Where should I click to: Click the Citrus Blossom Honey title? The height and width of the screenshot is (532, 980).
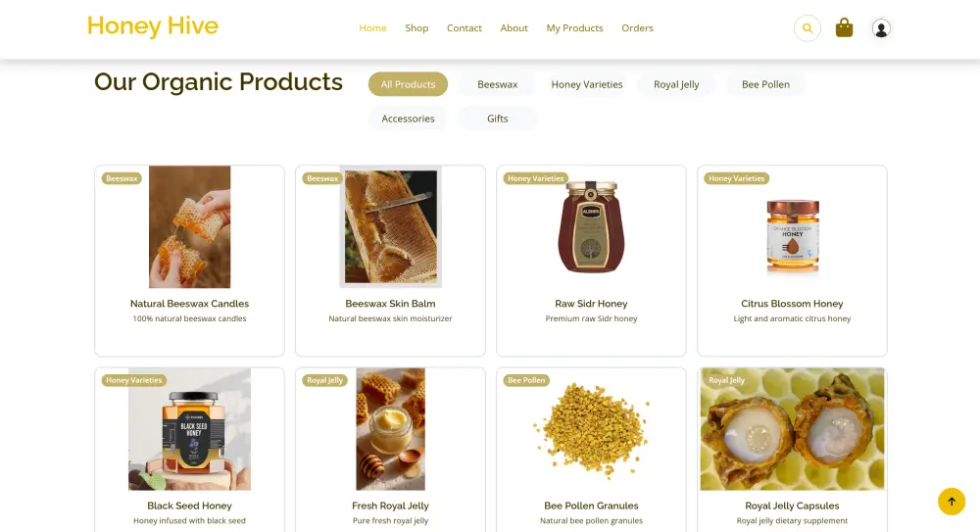(x=792, y=304)
